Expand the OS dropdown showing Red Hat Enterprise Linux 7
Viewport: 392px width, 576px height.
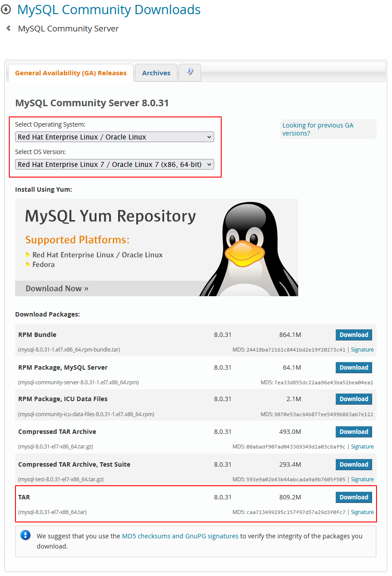click(115, 164)
